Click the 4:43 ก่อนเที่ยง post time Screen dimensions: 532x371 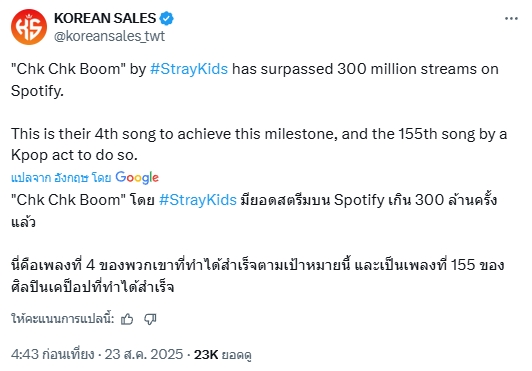pos(53,354)
